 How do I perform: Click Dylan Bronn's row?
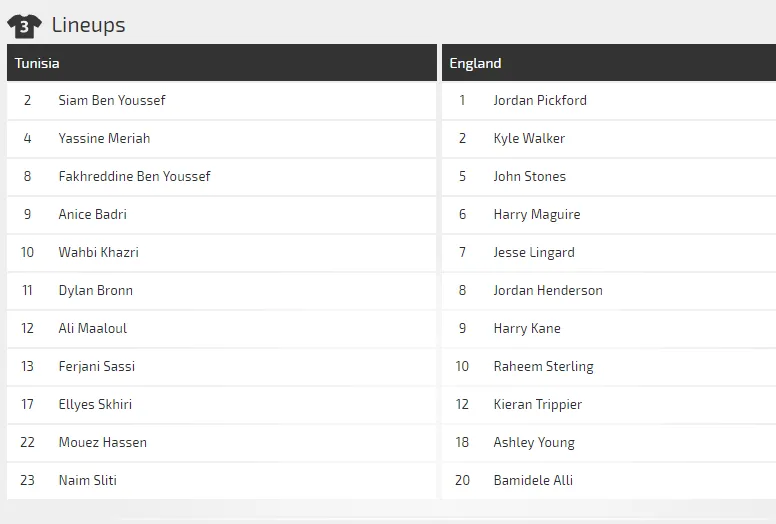point(222,290)
